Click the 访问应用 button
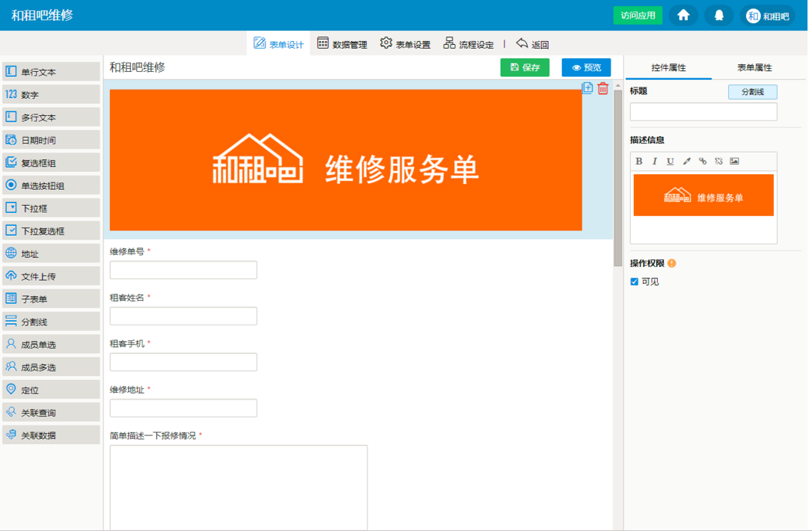The height and width of the screenshot is (531, 812). pos(638,16)
